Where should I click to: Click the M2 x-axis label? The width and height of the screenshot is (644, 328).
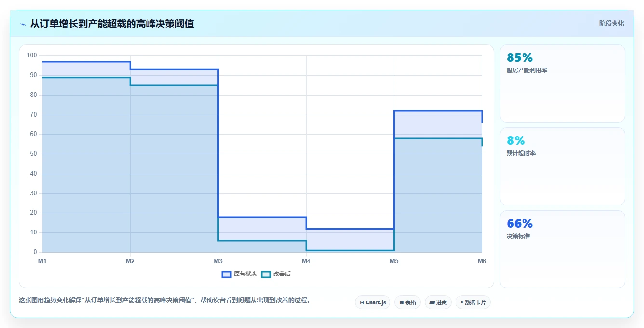(x=130, y=261)
